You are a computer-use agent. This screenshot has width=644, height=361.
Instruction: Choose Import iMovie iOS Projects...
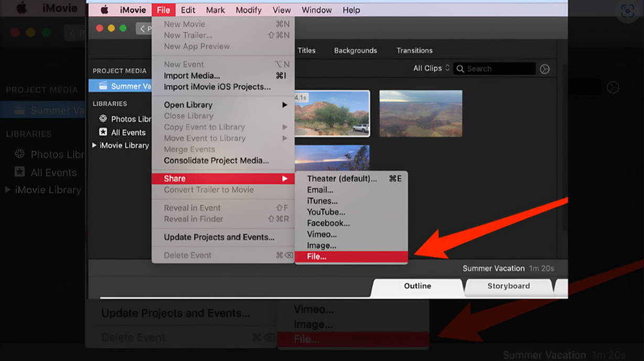[223, 87]
